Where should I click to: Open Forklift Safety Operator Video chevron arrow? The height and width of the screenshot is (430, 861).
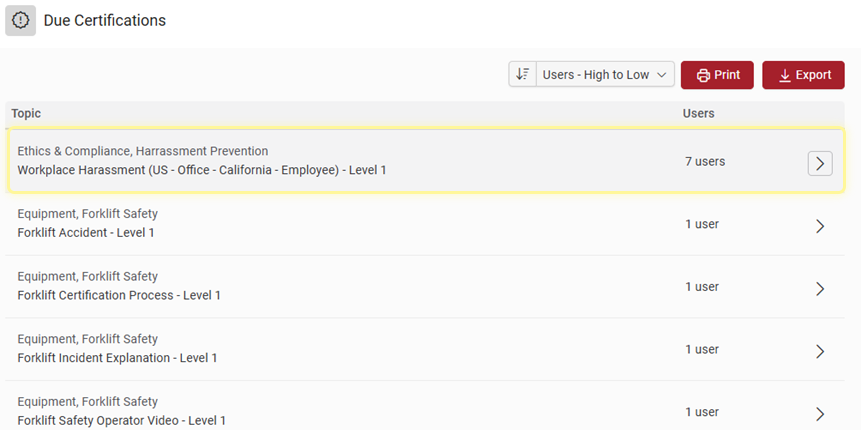pyautogui.click(x=820, y=413)
